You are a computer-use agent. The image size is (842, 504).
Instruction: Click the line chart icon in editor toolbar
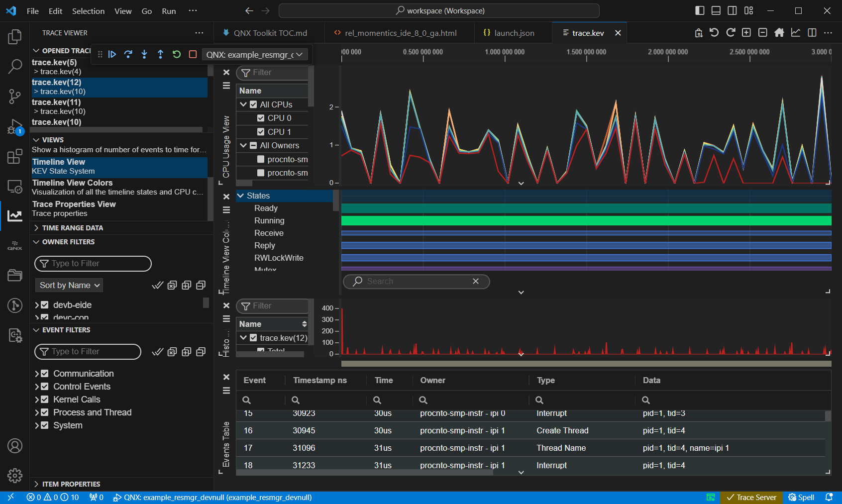click(796, 33)
